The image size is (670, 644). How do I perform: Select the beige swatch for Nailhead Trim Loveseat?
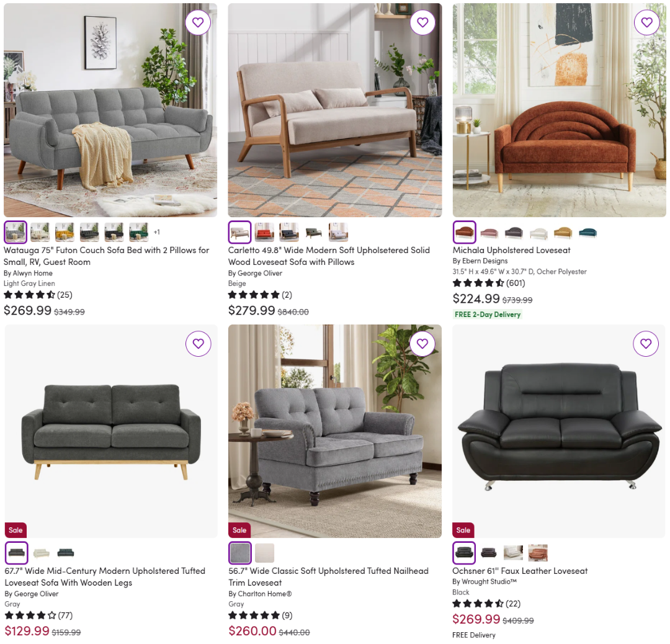(x=264, y=553)
